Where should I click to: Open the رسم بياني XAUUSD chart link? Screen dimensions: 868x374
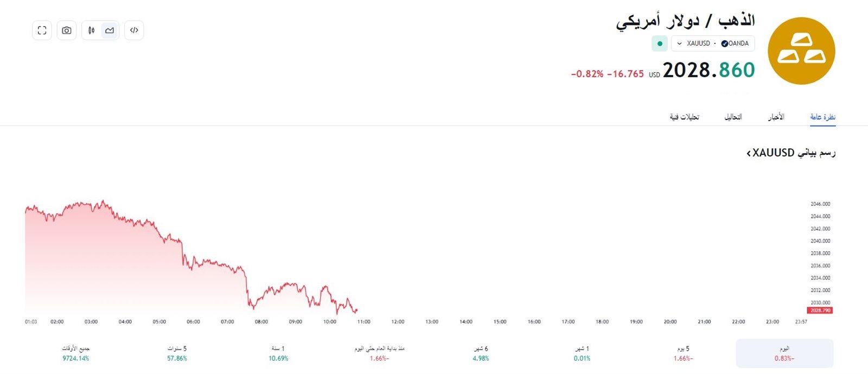click(791, 153)
